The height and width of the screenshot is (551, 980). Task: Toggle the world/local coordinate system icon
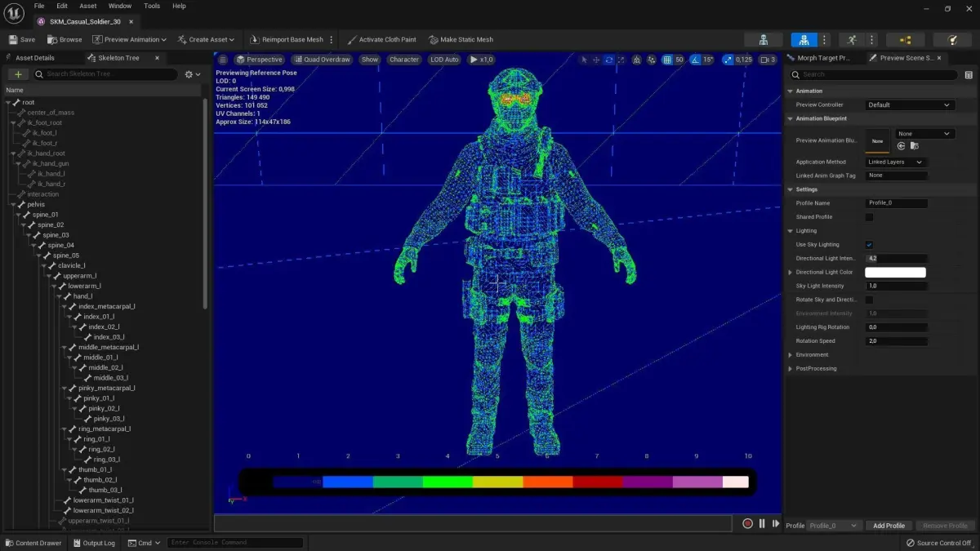click(639, 60)
